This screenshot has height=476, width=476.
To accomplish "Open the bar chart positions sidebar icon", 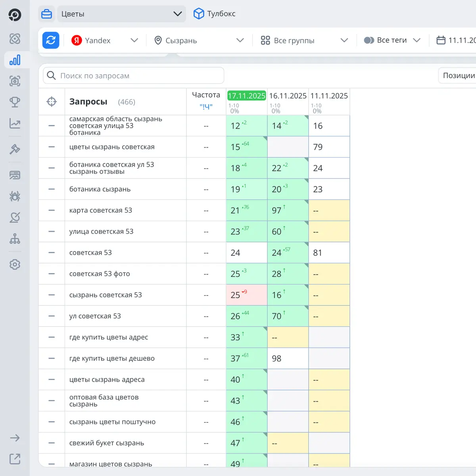I will pos(15,60).
